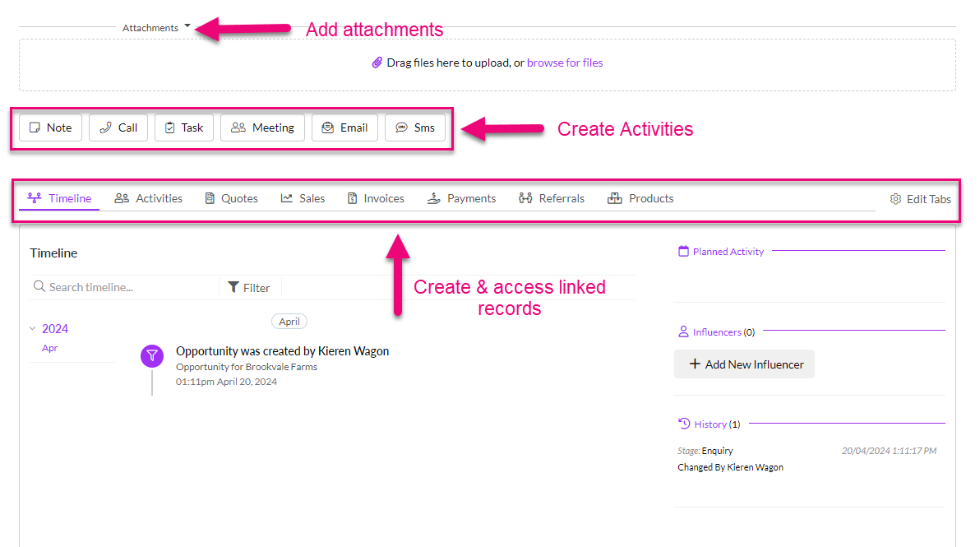The image size is (980, 547).
Task: Switch to the Quotes tab
Action: (x=231, y=198)
